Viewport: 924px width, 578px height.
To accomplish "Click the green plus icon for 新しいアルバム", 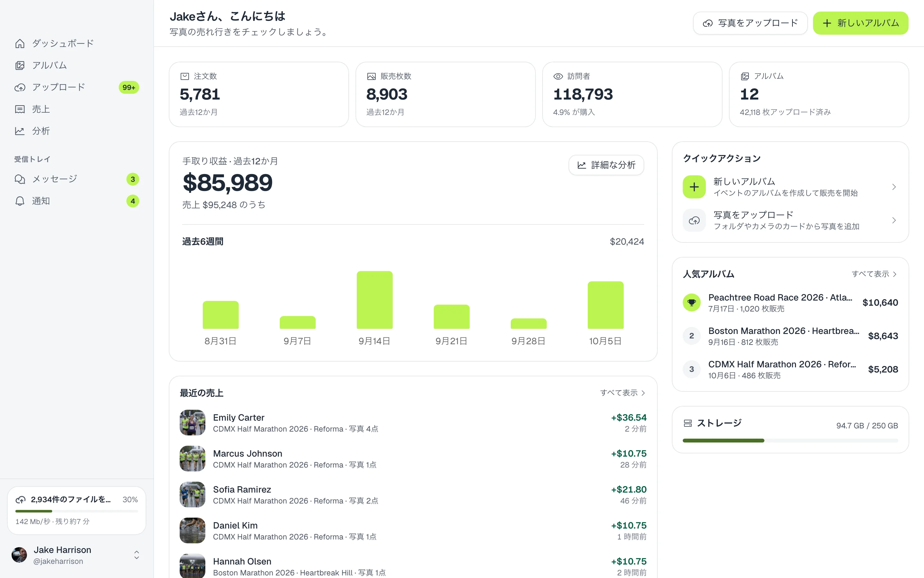I will [694, 187].
